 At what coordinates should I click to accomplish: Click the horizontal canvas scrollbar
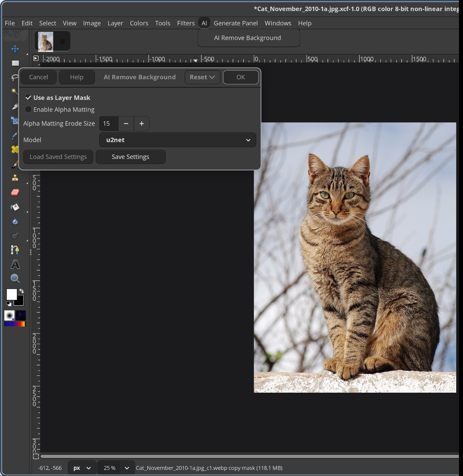(250, 456)
